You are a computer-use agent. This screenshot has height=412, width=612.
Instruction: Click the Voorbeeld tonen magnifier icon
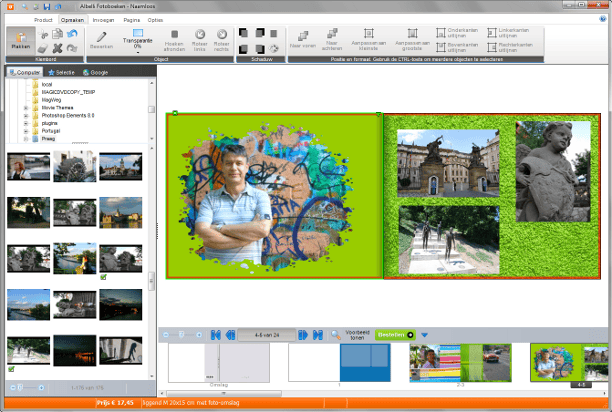click(336, 334)
